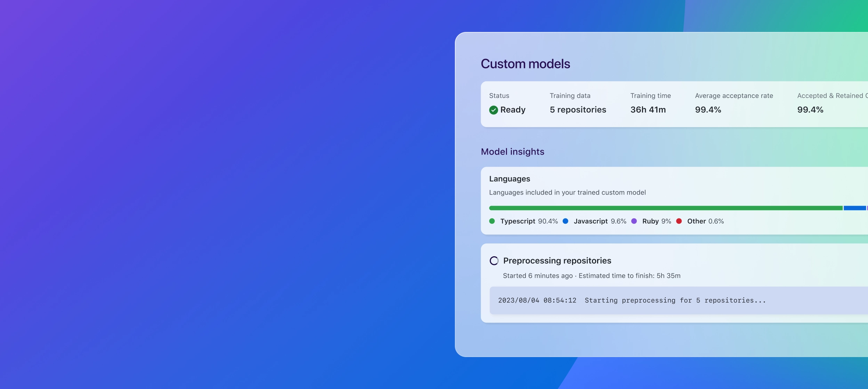Click the preprocessing log line with timestamp
This screenshot has height=389, width=868.
click(632, 300)
